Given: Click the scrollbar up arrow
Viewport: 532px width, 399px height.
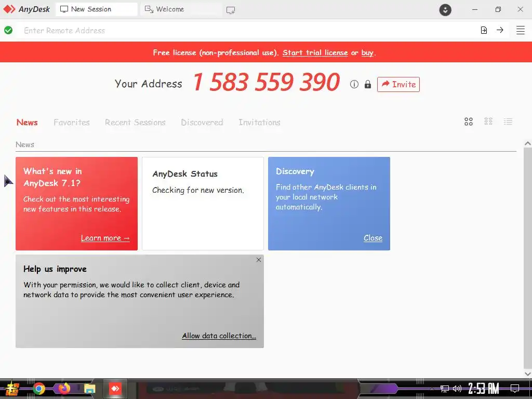Looking at the screenshot, I should tap(528, 143).
